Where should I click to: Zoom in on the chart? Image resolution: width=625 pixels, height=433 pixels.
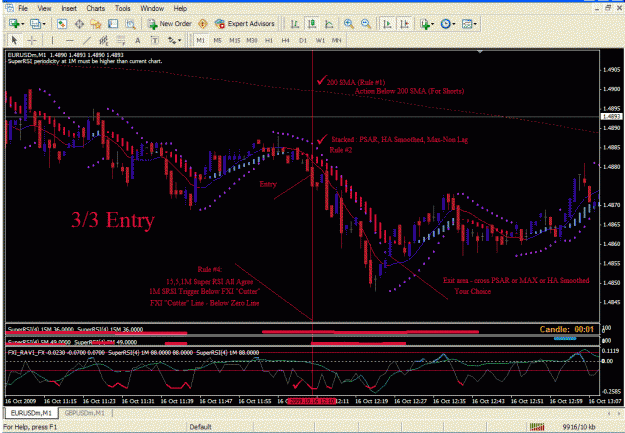click(349, 24)
